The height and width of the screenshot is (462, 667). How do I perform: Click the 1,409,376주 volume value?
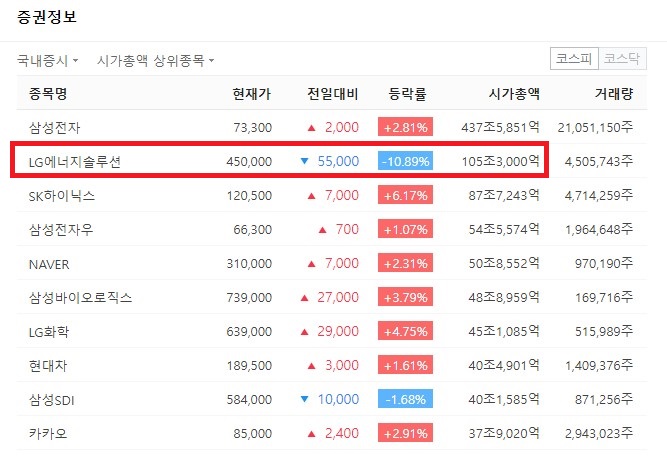599,365
